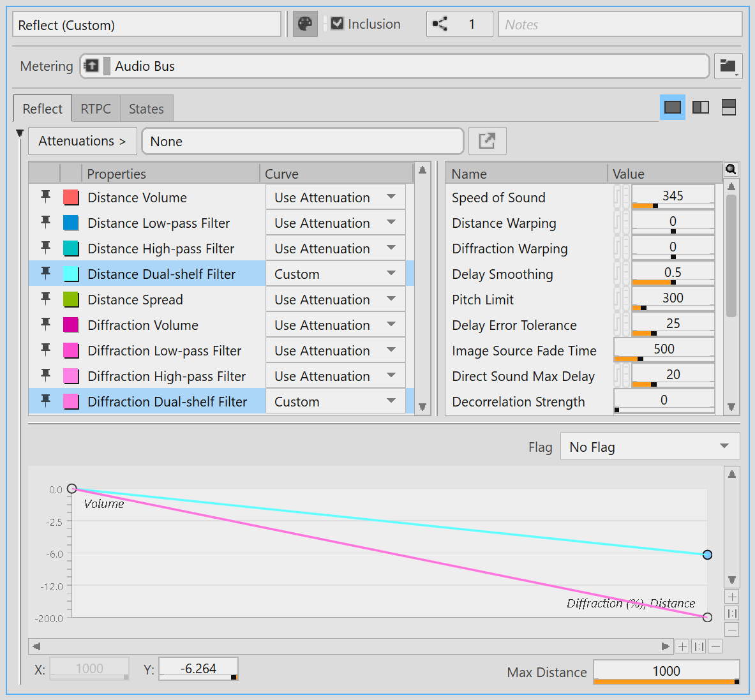Click the Notes input field

point(619,25)
